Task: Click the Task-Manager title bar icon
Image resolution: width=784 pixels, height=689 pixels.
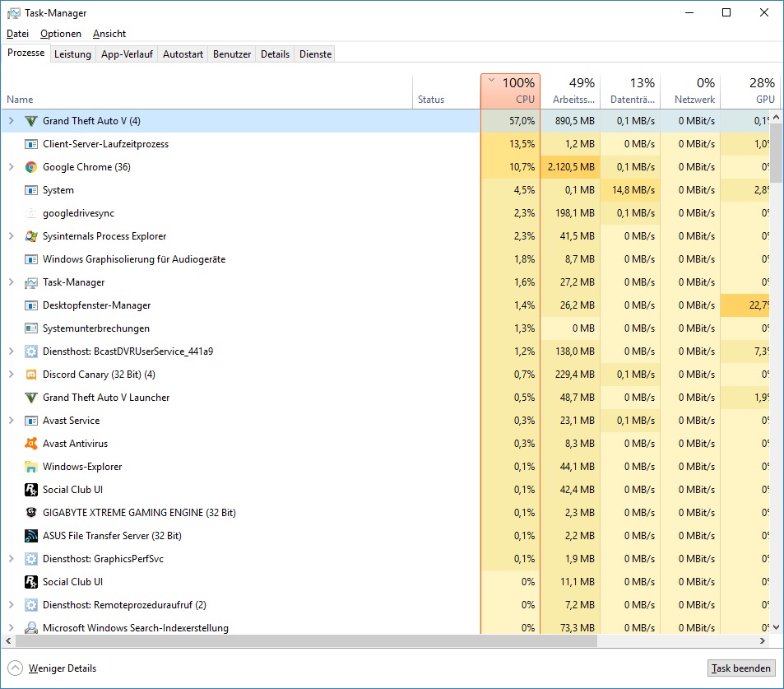Action: click(x=14, y=13)
